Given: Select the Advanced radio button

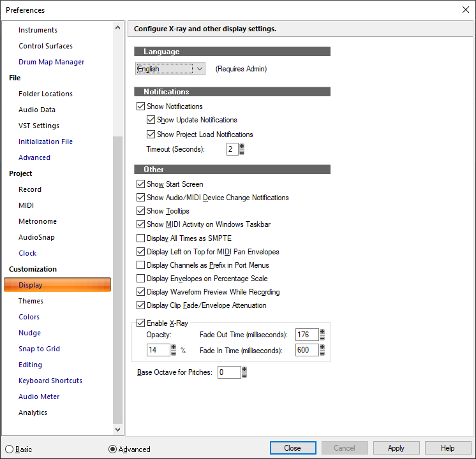Looking at the screenshot, I should tap(113, 449).
